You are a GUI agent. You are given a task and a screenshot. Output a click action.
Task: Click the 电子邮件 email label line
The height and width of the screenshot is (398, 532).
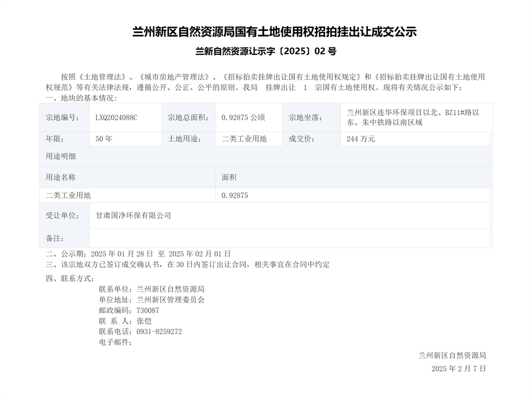115,342
